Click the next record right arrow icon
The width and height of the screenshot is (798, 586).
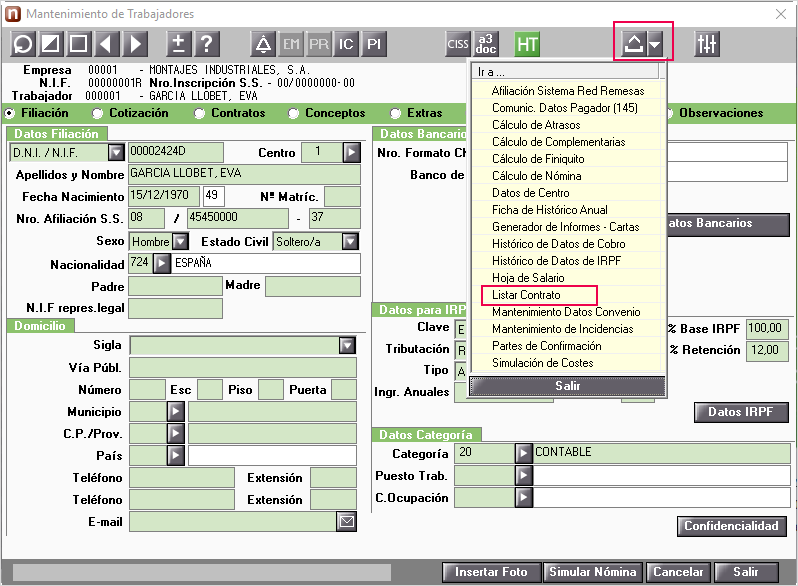pyautogui.click(x=135, y=44)
